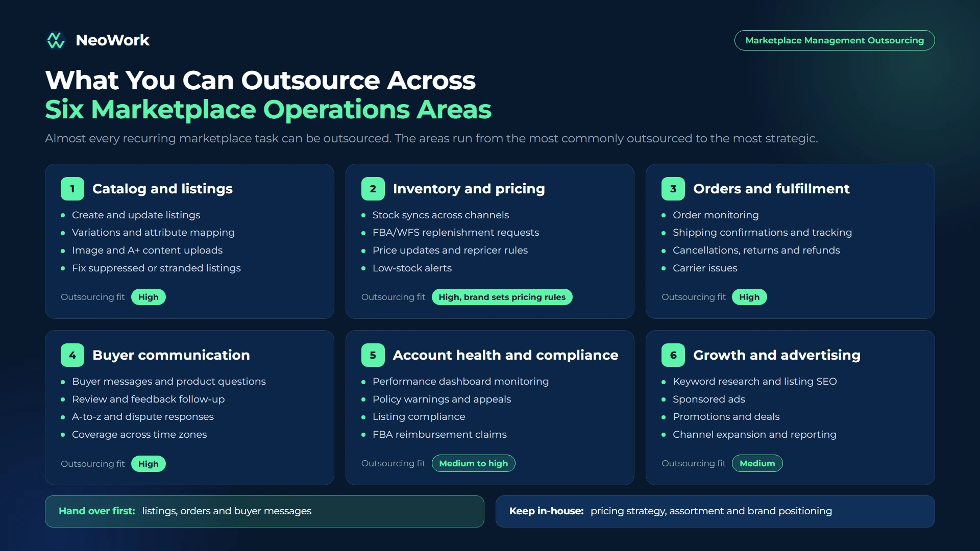Click the number 1 badge for Catalog and listings
The height and width of the screenshot is (551, 980).
click(x=72, y=189)
